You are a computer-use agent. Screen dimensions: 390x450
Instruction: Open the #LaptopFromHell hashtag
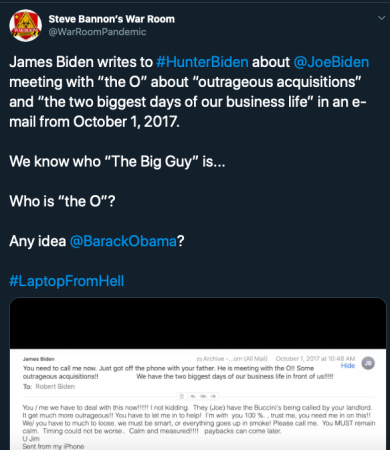coord(67,281)
